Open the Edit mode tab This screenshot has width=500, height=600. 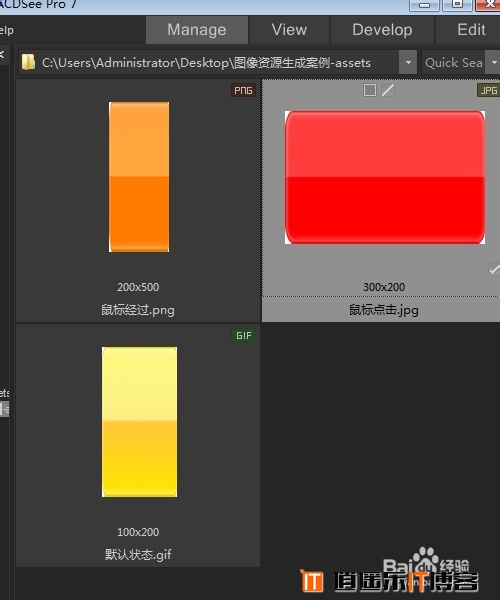pos(471,30)
